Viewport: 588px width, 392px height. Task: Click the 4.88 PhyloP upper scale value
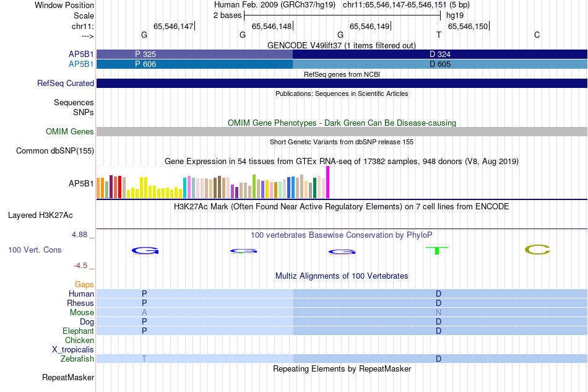79,235
